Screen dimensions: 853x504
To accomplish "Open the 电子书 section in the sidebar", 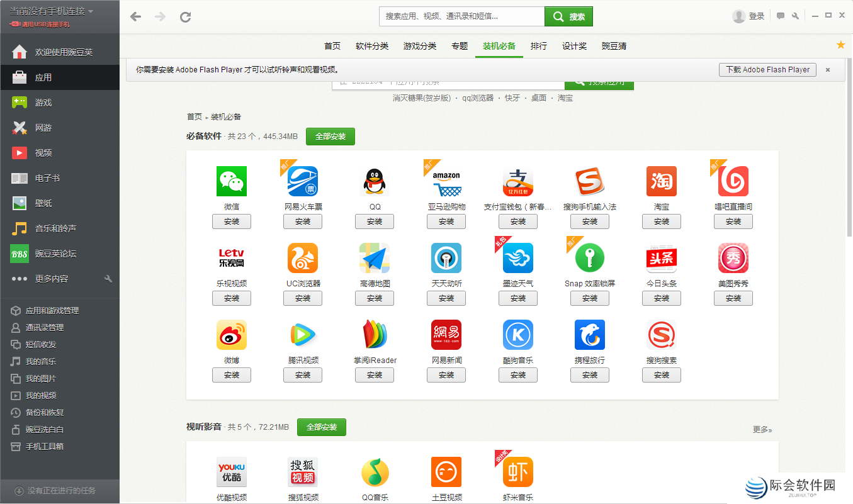I will point(38,177).
